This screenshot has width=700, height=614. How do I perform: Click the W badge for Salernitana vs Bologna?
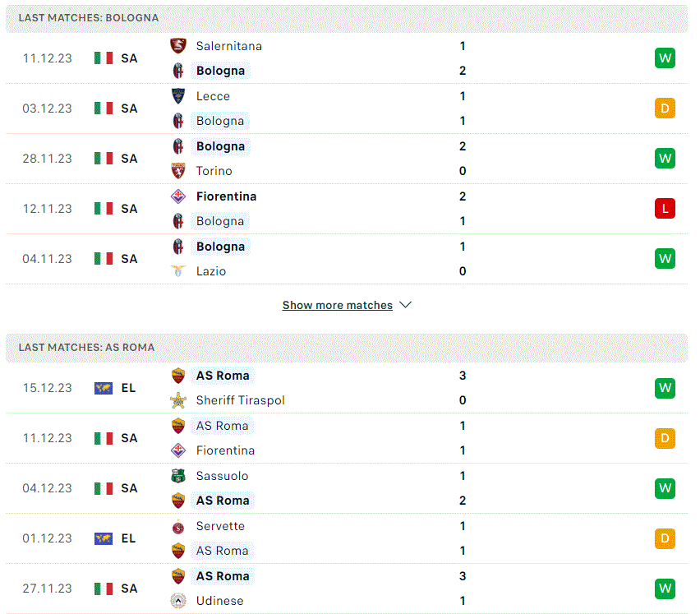665,58
